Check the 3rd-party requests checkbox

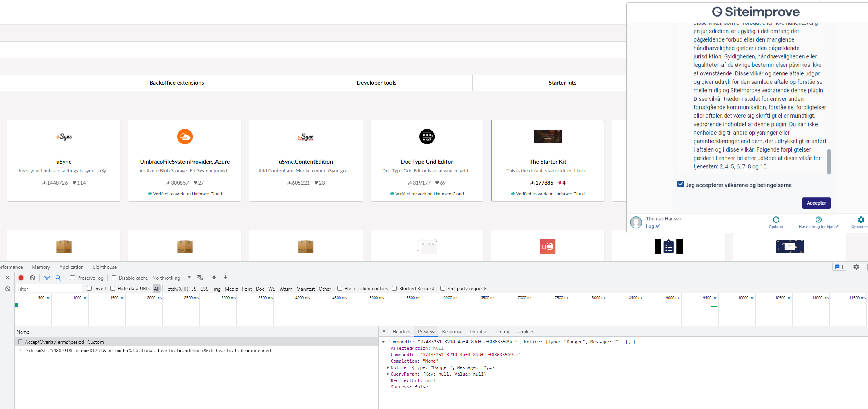point(443,288)
